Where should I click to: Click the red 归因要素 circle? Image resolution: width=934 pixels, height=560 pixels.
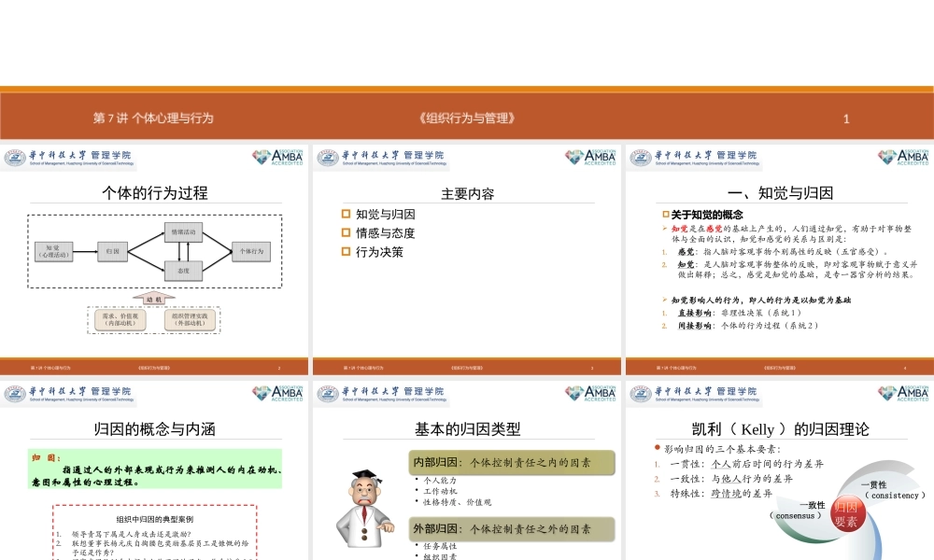[845, 514]
